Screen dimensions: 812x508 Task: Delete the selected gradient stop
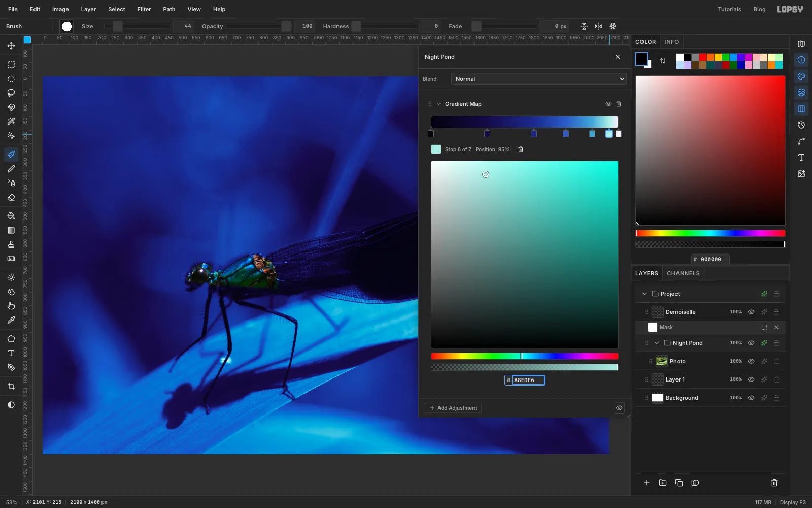[521, 149]
